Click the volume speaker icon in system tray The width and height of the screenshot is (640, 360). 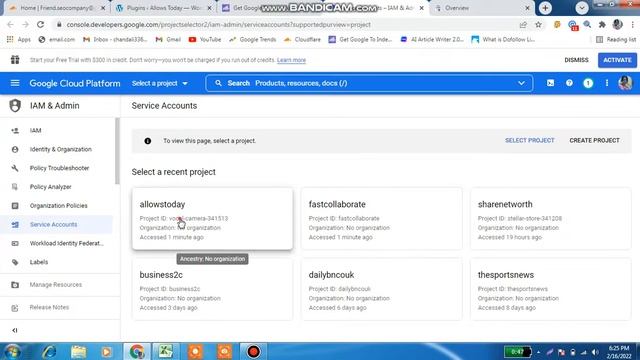pyautogui.click(x=595, y=352)
